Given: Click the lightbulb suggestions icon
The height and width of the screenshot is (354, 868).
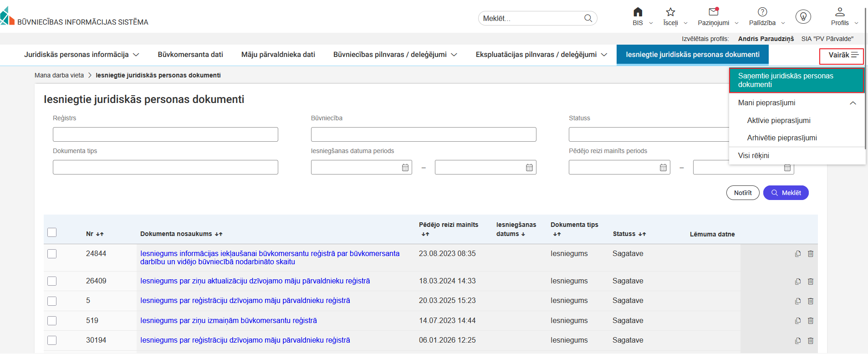Looking at the screenshot, I should point(803,17).
